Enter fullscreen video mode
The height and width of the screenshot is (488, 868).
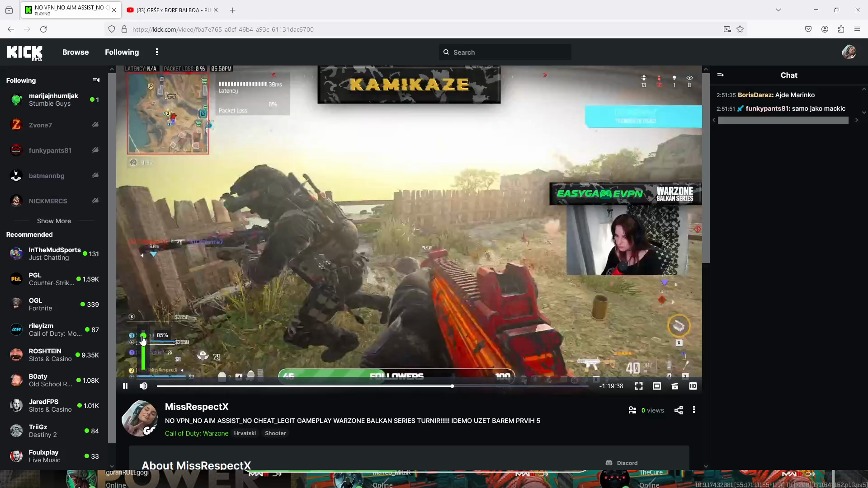point(639,386)
